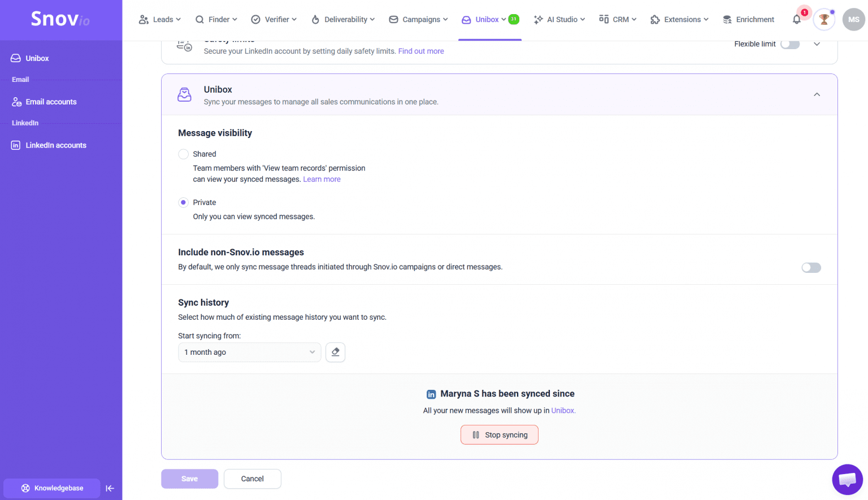Open the Campaigns menu
The height and width of the screenshot is (500, 868).
(418, 20)
